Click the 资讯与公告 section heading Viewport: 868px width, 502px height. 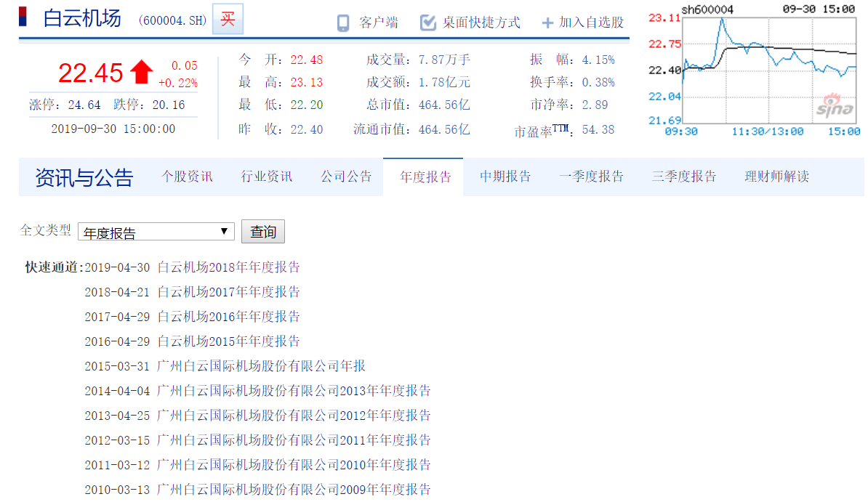point(84,178)
